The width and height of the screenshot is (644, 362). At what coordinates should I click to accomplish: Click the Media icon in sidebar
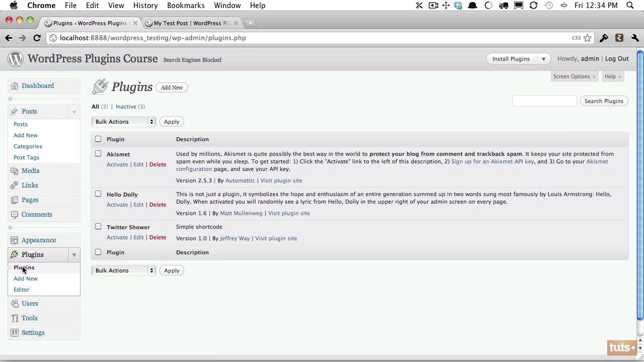click(15, 171)
